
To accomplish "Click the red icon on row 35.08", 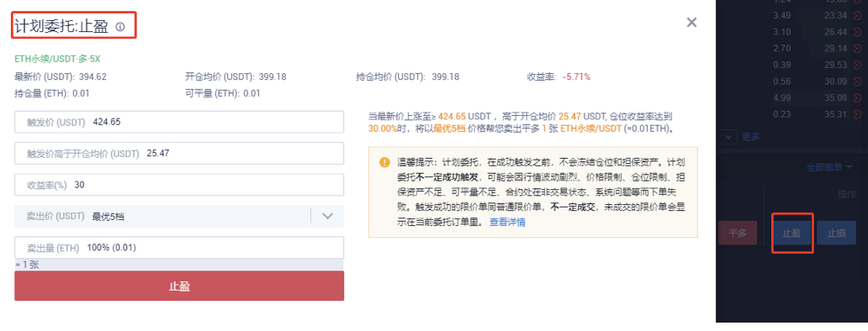I will [857, 98].
